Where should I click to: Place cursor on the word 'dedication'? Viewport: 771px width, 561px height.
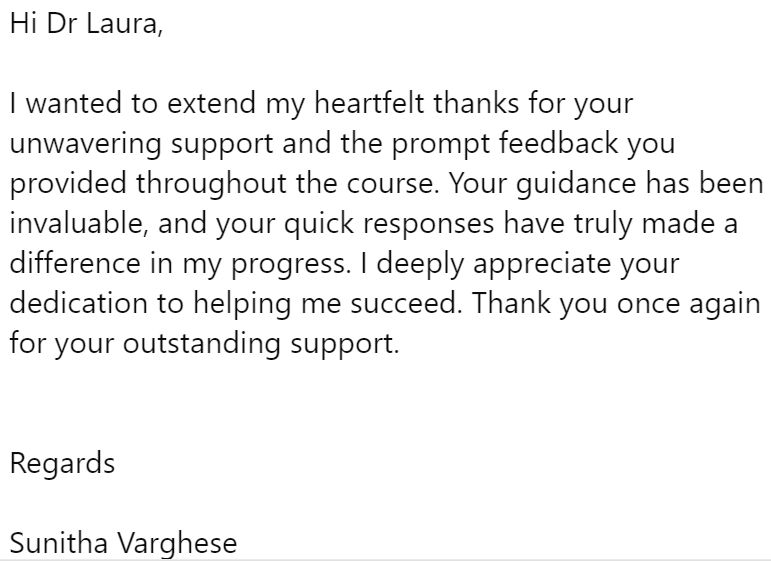79,304
